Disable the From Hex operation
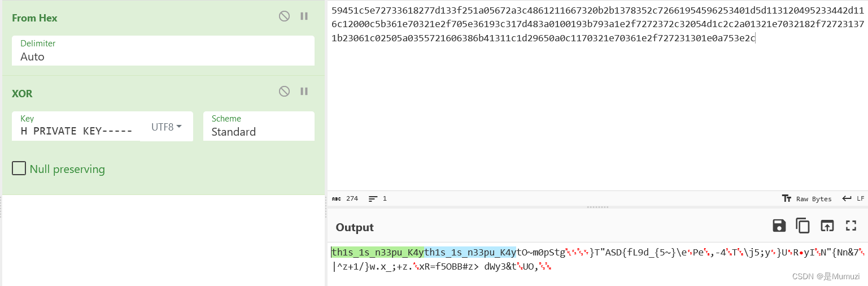This screenshot has height=286, width=868. point(284,16)
